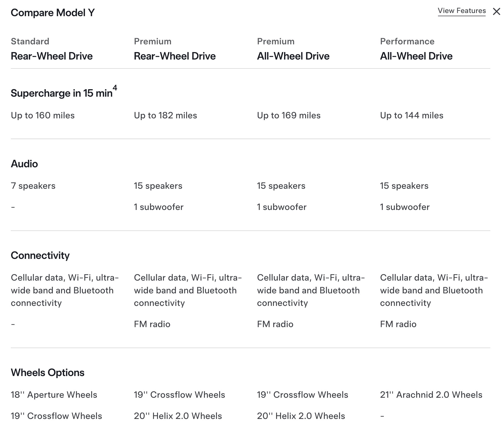504x424 pixels.
Task: Click the Supercharge in 15 min heading
Action: pyautogui.click(x=61, y=93)
